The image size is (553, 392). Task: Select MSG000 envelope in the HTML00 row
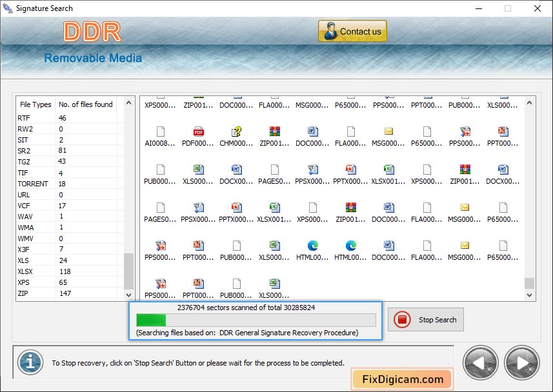tap(465, 246)
